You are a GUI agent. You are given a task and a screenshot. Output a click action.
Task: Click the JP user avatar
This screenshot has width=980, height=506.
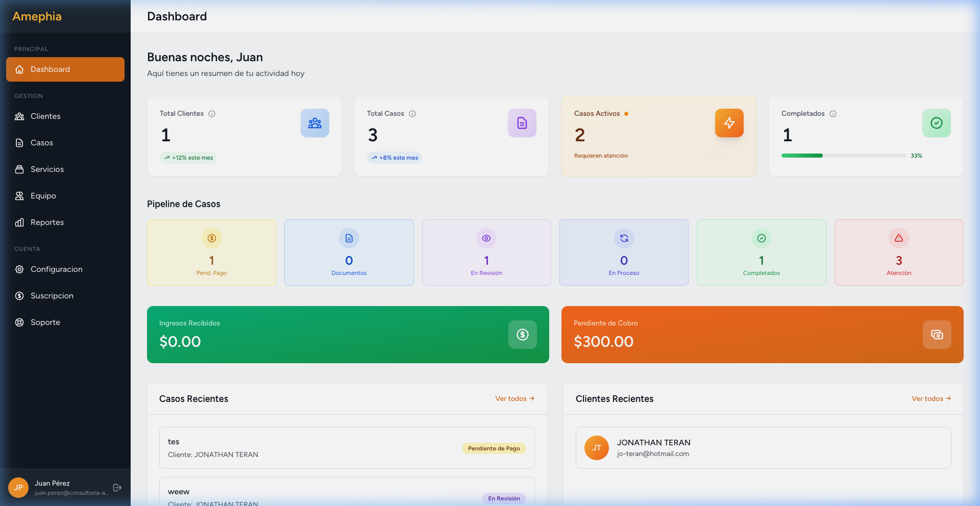[x=18, y=488]
